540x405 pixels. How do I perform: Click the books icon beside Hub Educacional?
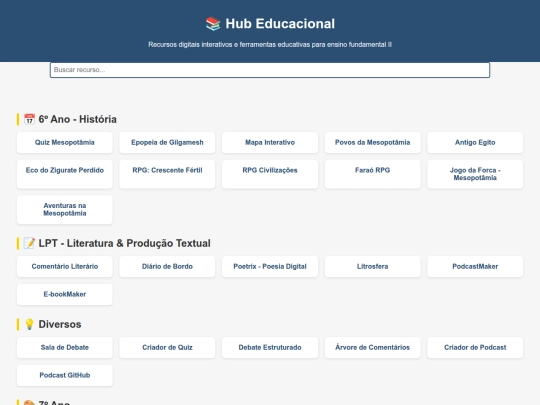(213, 24)
